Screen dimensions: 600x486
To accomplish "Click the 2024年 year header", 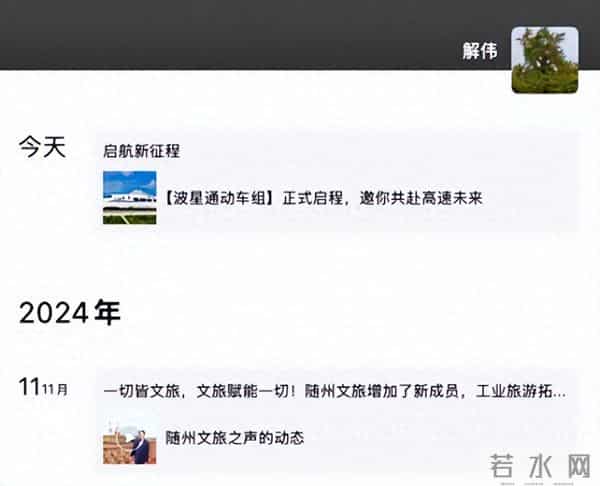I will pyautogui.click(x=70, y=313).
